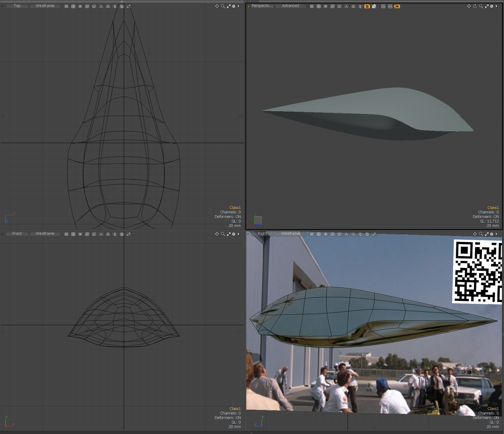504x434 pixels.
Task: Click square-with-gear icon in Perspective toolbar
Action: (390, 6)
